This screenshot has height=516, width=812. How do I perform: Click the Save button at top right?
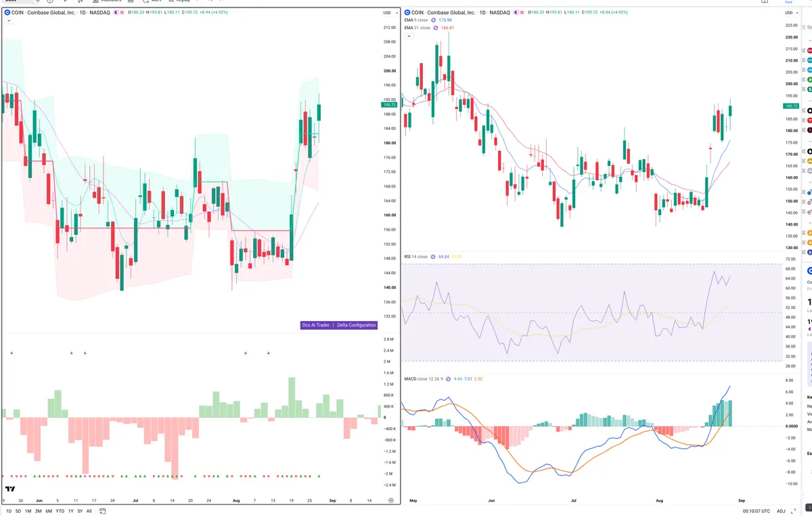[788, 2]
